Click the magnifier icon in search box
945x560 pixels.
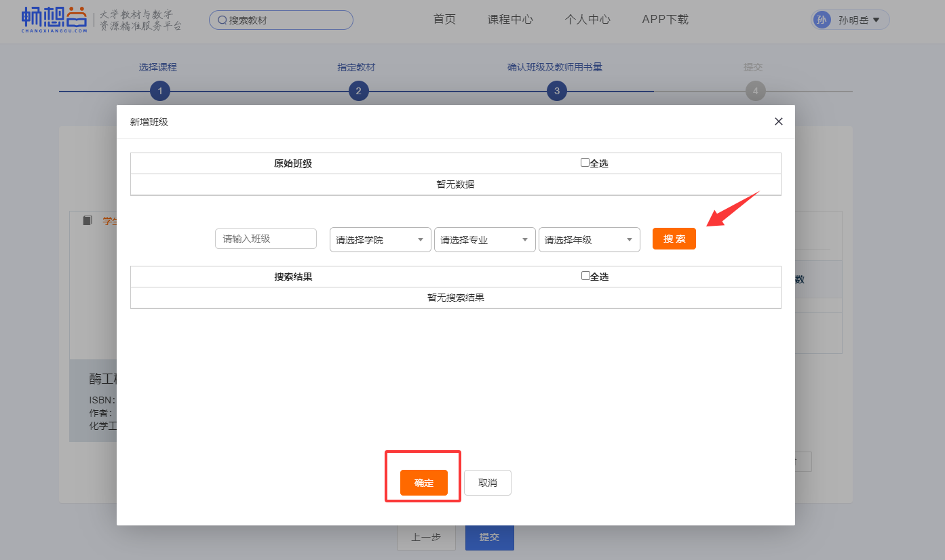coord(222,20)
